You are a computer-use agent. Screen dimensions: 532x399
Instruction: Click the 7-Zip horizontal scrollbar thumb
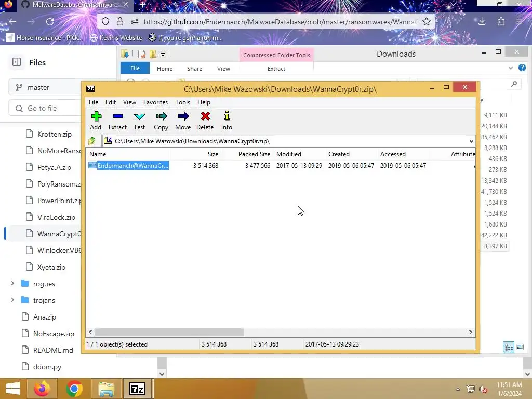(x=169, y=332)
